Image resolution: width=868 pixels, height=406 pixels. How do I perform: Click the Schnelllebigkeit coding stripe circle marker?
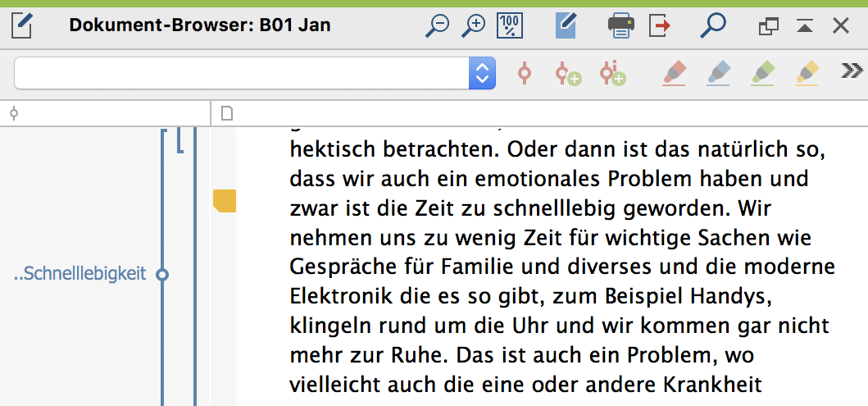162,274
